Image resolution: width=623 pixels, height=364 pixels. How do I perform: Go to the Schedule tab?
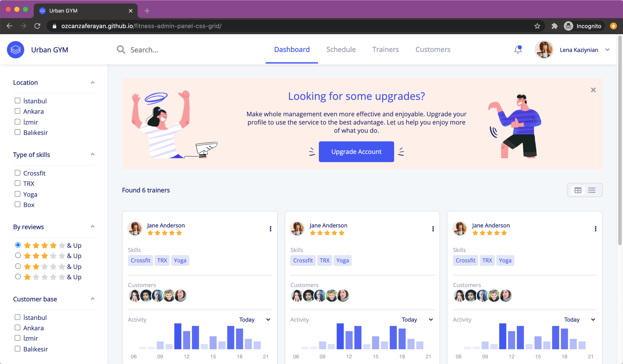(x=341, y=49)
